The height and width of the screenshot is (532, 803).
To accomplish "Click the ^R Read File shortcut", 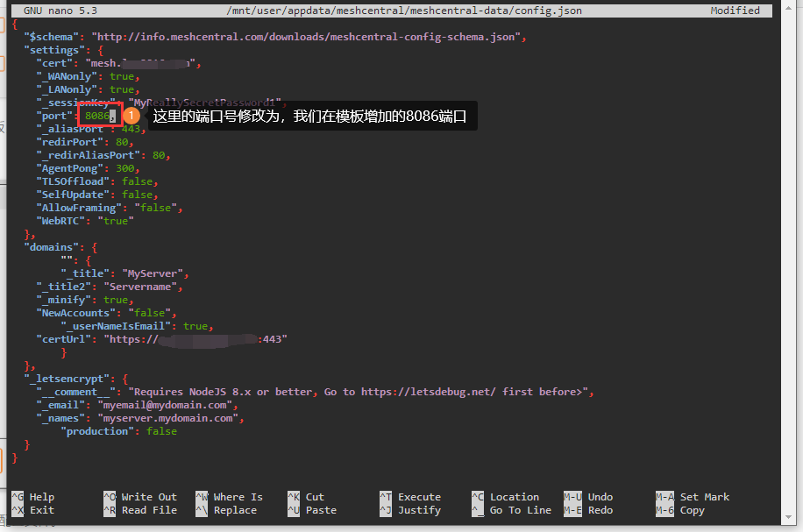I will click(140, 510).
